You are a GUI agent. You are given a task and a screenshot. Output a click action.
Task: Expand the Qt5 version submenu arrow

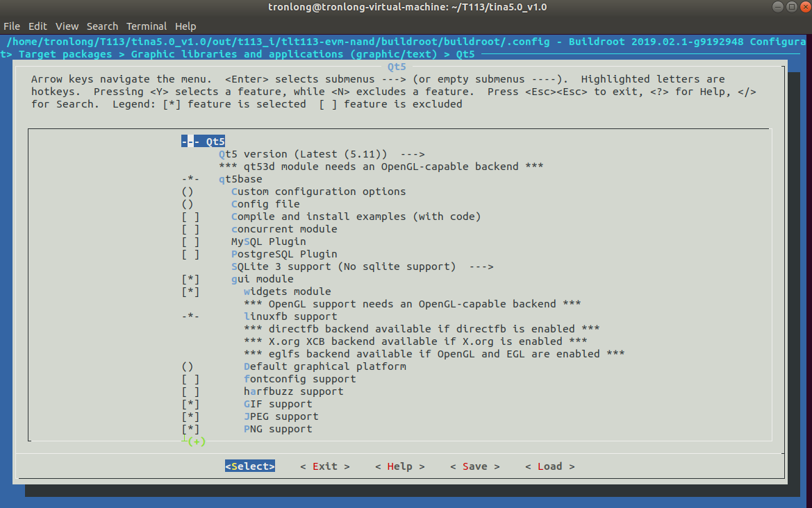412,154
